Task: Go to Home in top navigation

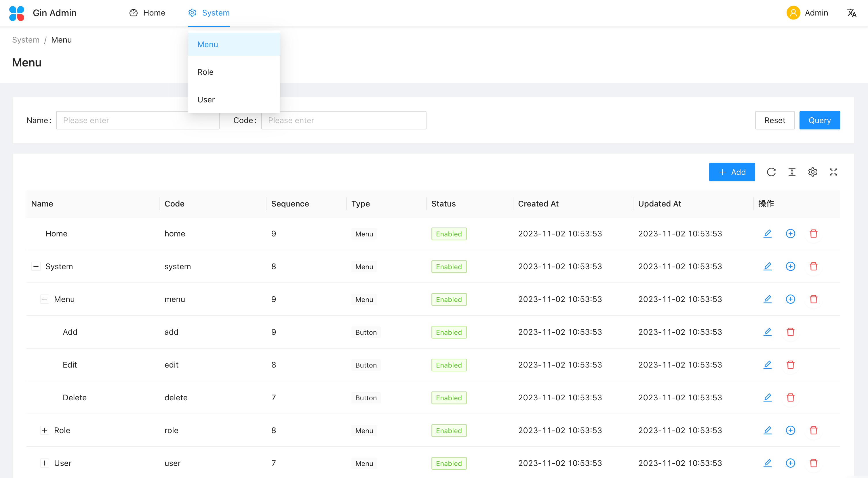Action: (147, 13)
